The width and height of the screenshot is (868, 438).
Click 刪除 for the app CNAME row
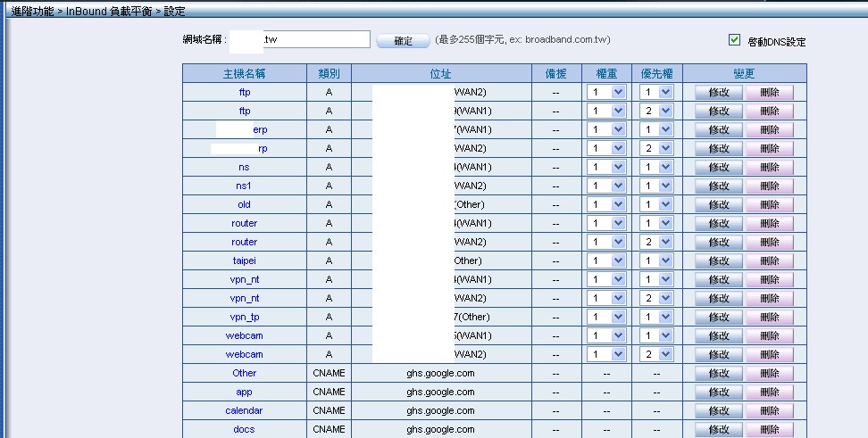[770, 393]
